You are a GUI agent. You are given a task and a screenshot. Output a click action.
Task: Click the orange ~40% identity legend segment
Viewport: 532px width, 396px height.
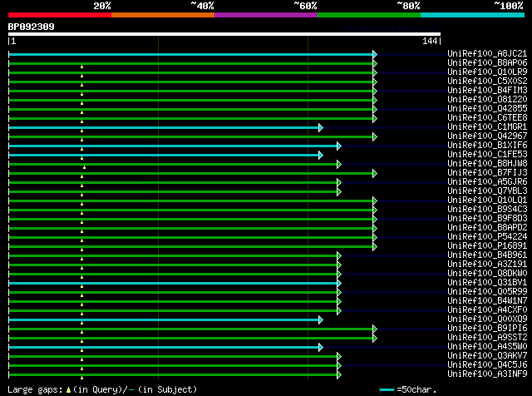point(163,15)
